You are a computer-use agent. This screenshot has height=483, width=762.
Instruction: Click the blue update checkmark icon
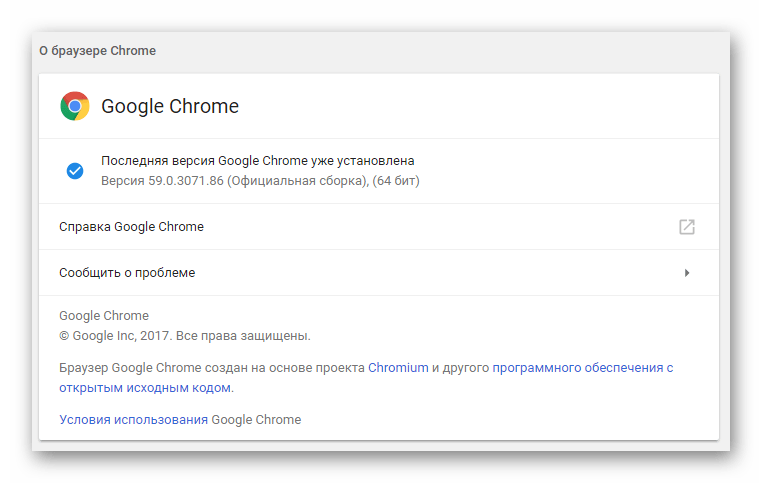pos(75,171)
